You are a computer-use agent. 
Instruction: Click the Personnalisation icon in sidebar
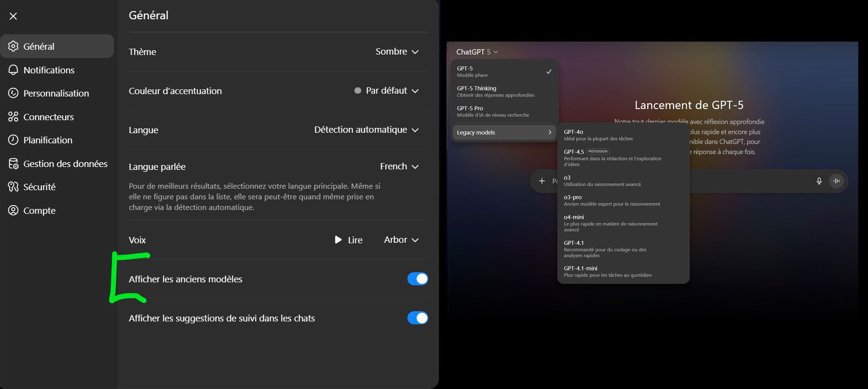(x=14, y=93)
